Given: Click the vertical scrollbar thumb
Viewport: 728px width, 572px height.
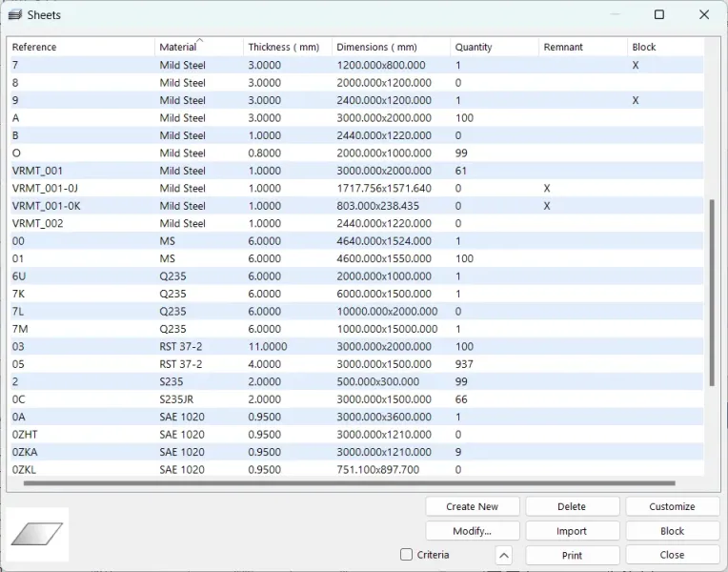Looking at the screenshot, I should 712,293.
